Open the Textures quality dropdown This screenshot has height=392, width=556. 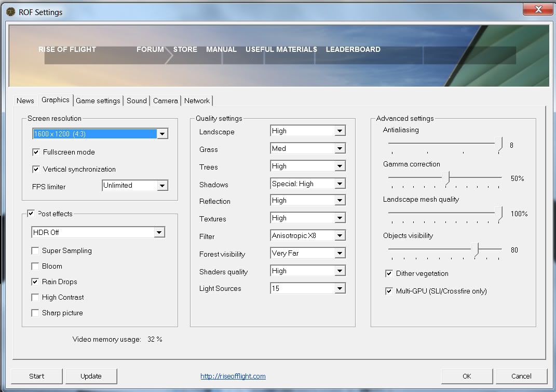click(x=308, y=218)
